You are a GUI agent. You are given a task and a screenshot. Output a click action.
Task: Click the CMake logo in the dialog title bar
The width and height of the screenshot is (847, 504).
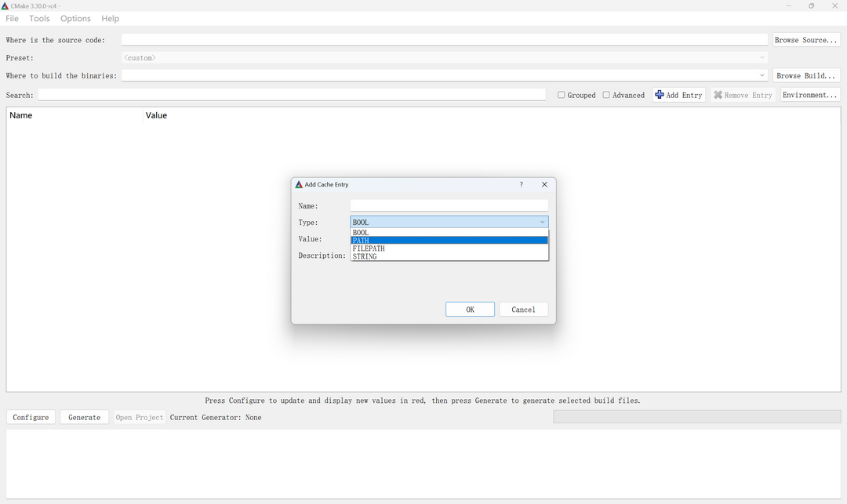tap(299, 184)
